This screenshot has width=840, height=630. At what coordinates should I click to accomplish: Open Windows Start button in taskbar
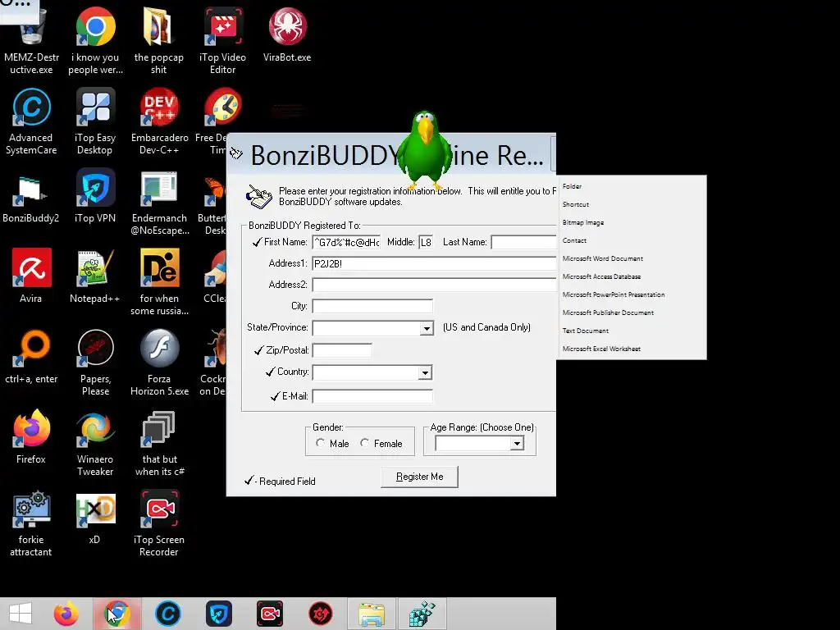click(x=21, y=614)
